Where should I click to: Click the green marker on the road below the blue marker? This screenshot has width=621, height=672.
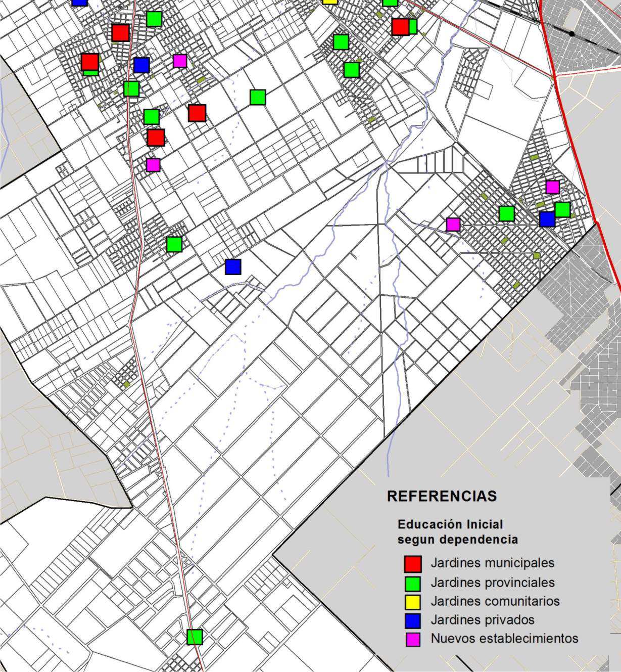click(x=131, y=89)
